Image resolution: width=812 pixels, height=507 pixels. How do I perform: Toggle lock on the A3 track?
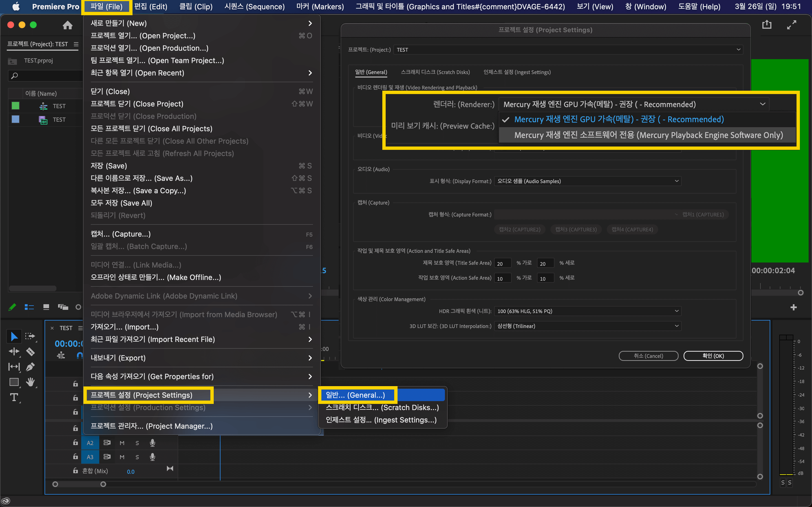76,457
